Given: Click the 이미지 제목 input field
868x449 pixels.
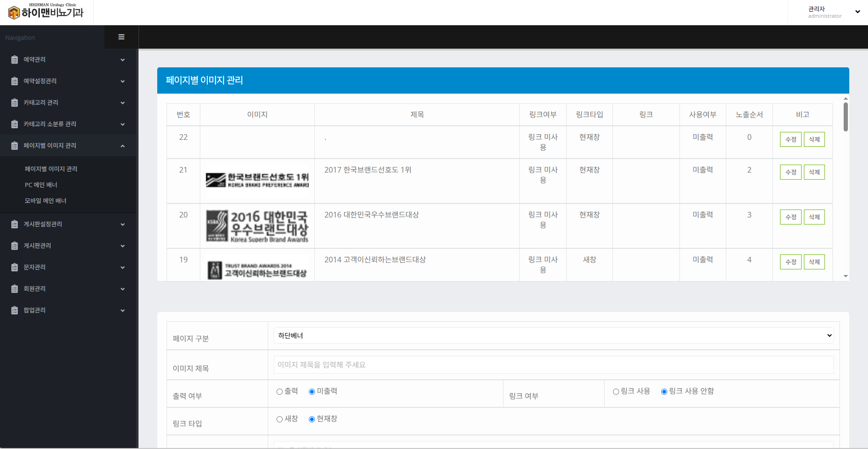Looking at the screenshot, I should [554, 365].
